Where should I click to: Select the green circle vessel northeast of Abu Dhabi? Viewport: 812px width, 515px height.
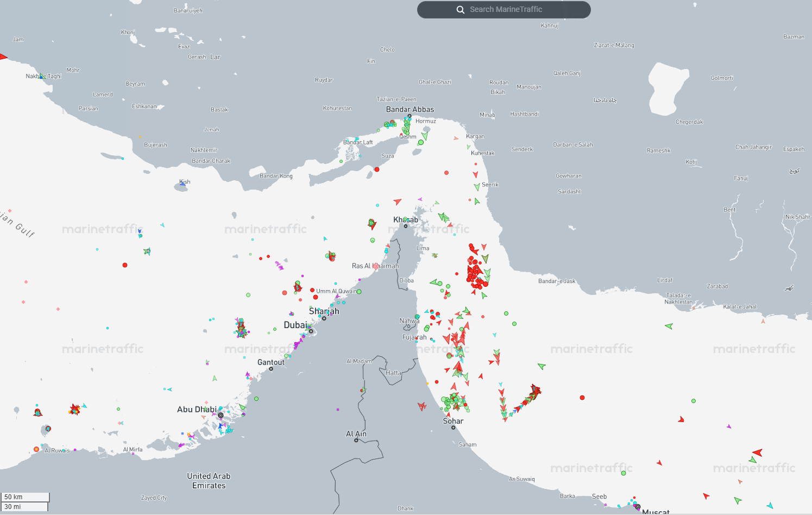pos(256,399)
